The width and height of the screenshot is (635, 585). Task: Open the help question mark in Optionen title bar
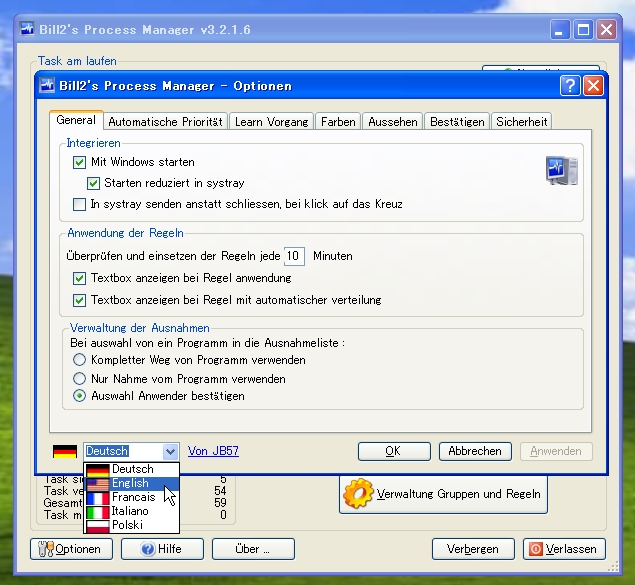[570, 86]
